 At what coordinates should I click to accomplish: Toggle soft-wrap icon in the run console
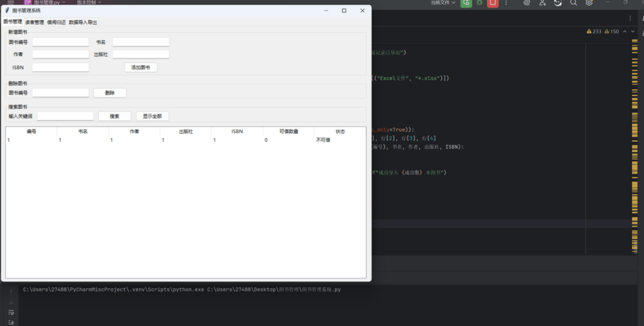pos(11,312)
